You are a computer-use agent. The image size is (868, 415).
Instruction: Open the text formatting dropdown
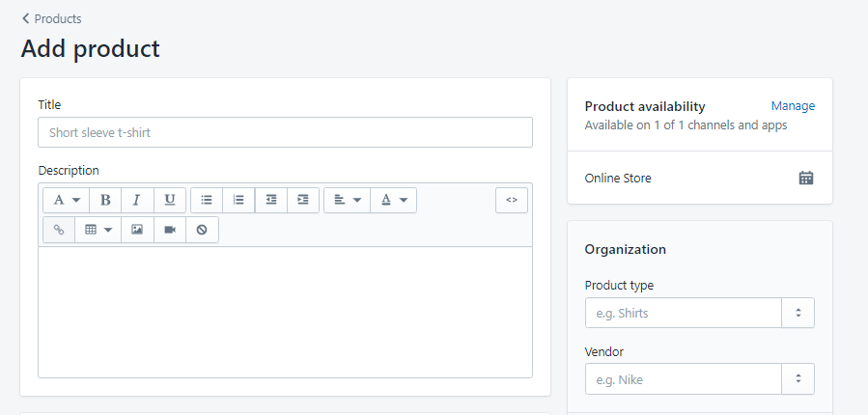(x=66, y=200)
